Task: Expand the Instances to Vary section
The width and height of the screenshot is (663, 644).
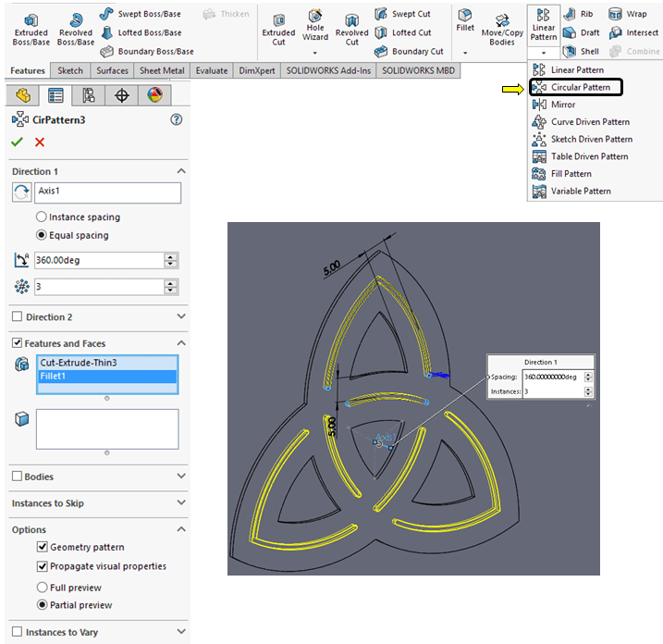Action: tap(181, 633)
